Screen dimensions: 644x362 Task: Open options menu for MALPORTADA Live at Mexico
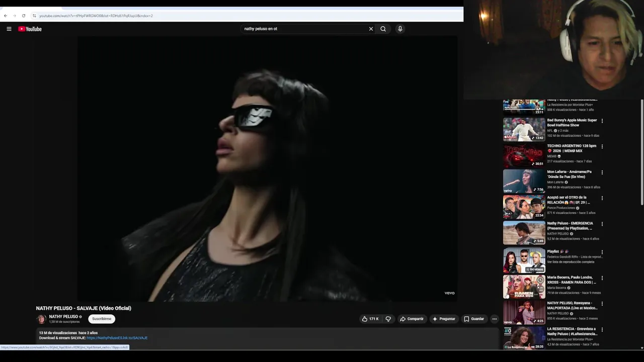[x=602, y=304]
